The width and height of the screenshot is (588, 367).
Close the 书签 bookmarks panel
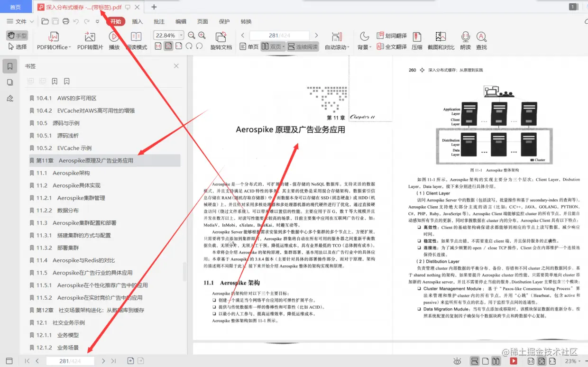(176, 66)
